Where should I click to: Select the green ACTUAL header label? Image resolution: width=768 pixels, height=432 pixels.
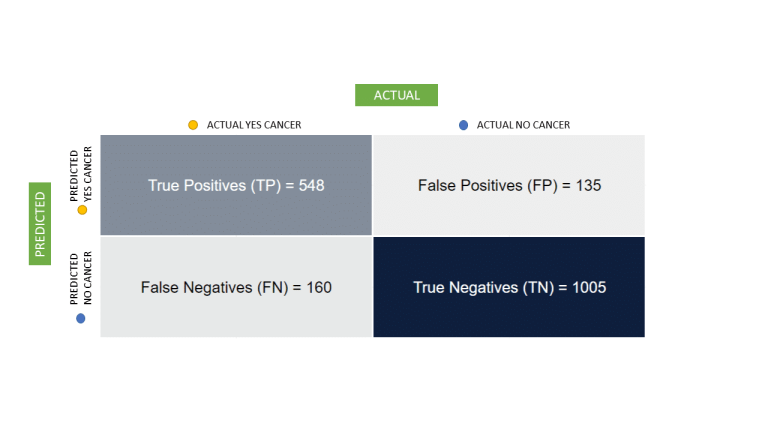pyautogui.click(x=396, y=95)
